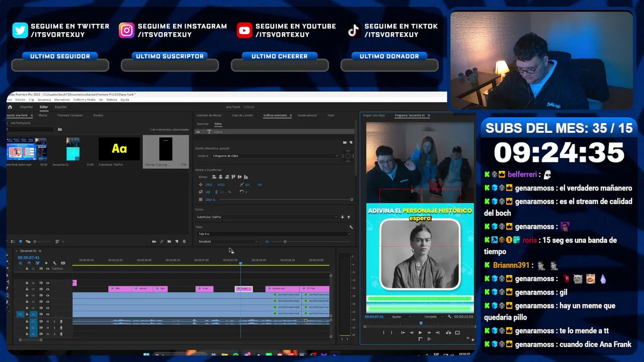Click the sync style up-arrow icon beside Estilos
644x362 pixels.
coord(349,217)
